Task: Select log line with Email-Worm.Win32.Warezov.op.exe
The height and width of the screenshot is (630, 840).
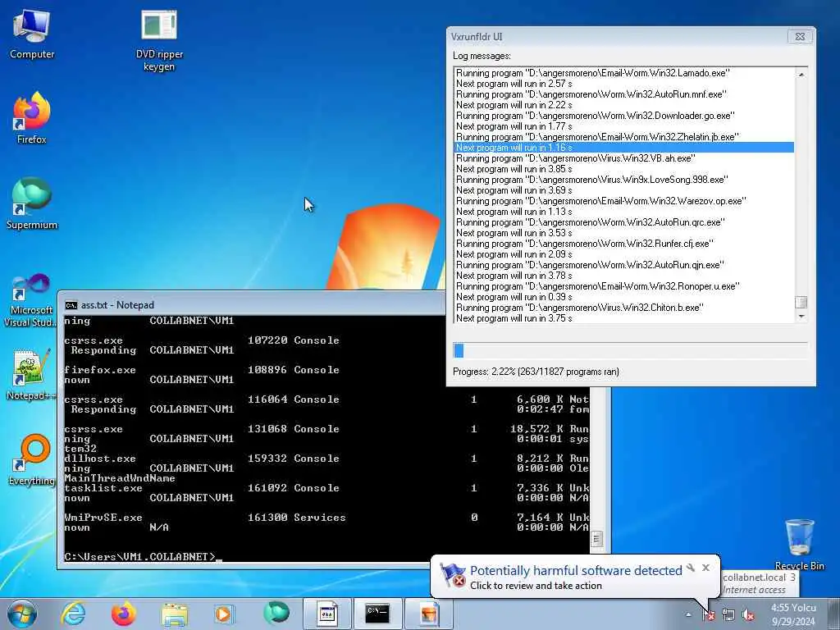Action: [x=623, y=201]
